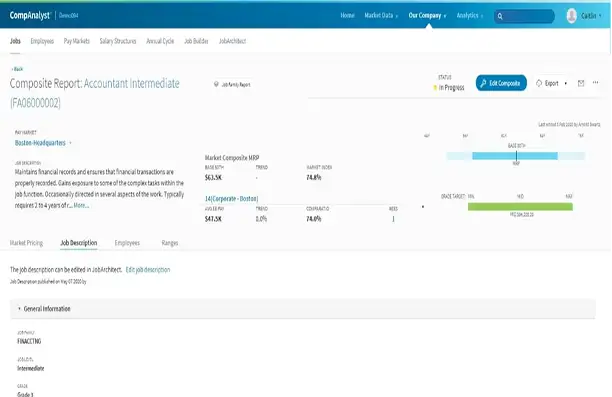Collapse the General Information section
Viewport: 612px width, 397px height.
(x=19, y=309)
